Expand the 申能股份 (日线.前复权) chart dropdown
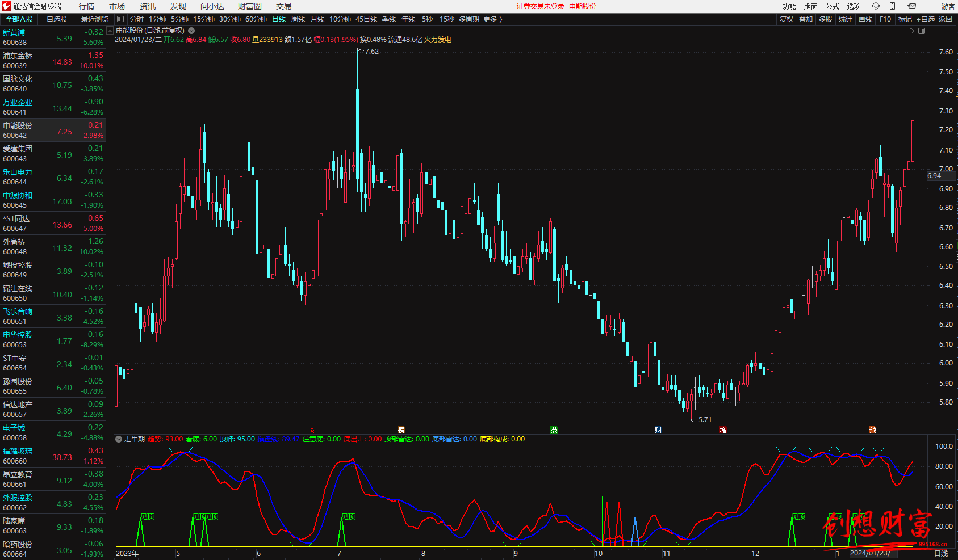This screenshot has width=958, height=560. click(191, 31)
